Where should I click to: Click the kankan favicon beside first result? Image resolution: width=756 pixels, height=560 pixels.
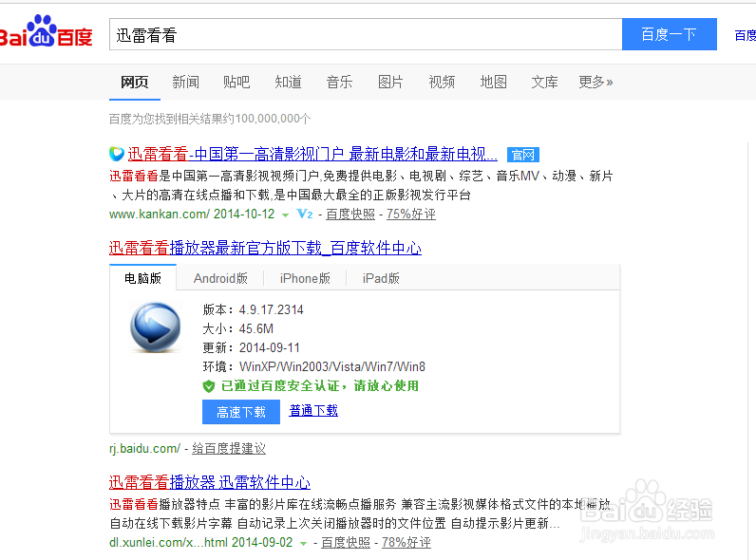point(117,154)
